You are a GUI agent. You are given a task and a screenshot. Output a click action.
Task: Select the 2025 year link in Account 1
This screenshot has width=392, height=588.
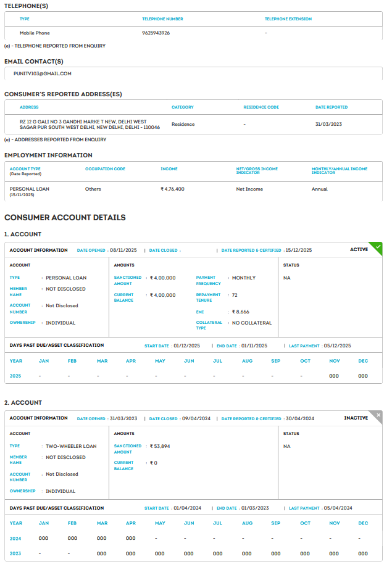pyautogui.click(x=15, y=376)
